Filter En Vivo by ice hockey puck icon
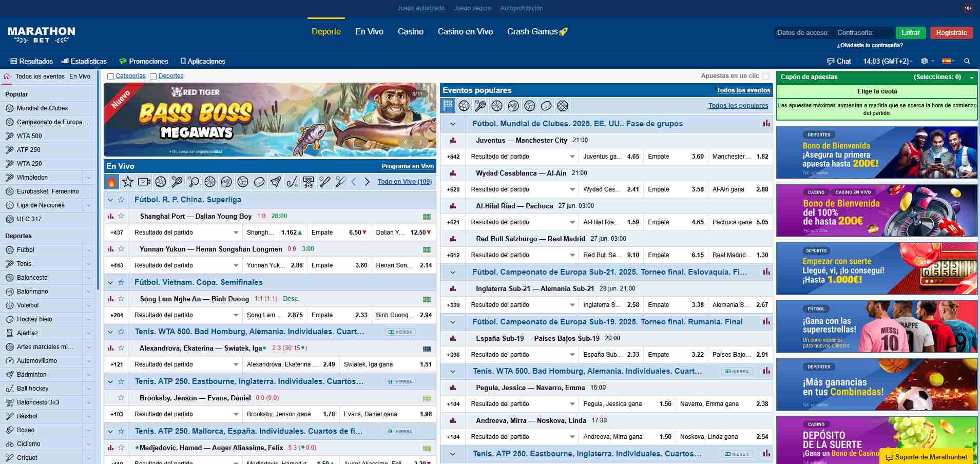 [x=259, y=182]
